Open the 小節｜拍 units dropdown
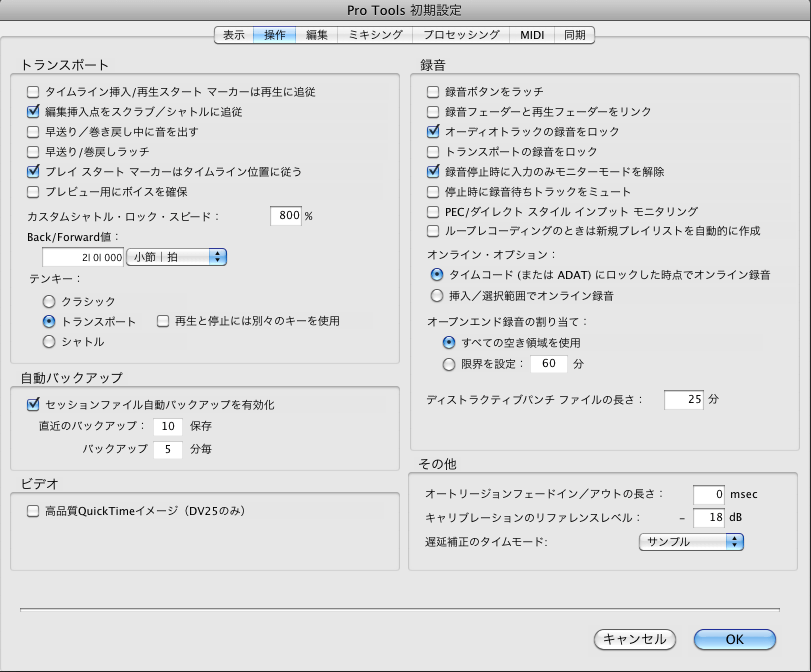Screen dimensions: 811x672 point(176,257)
